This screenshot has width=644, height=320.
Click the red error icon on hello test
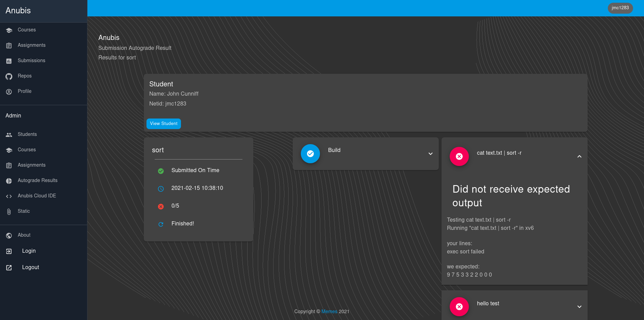pyautogui.click(x=459, y=307)
